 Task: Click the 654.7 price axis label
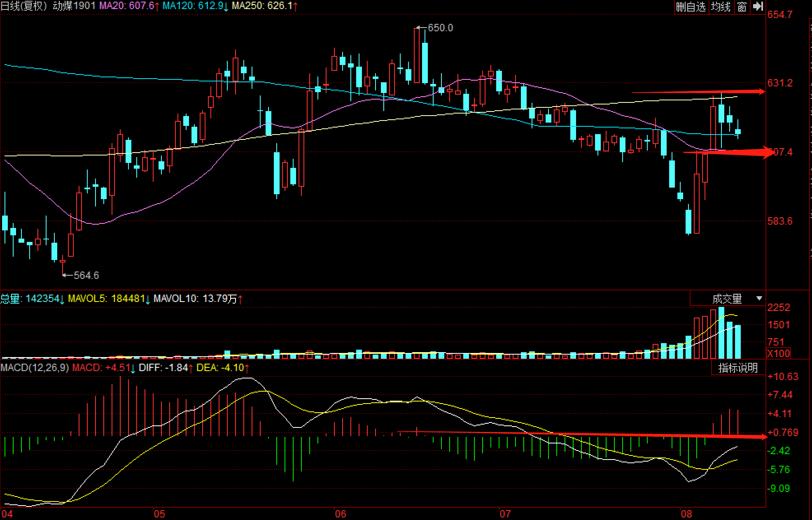click(780, 14)
